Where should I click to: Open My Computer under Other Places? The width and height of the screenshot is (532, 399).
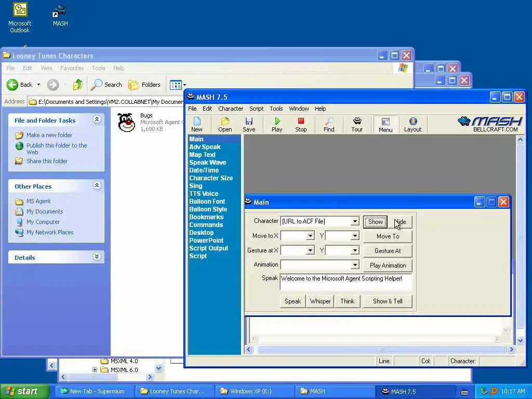43,222
